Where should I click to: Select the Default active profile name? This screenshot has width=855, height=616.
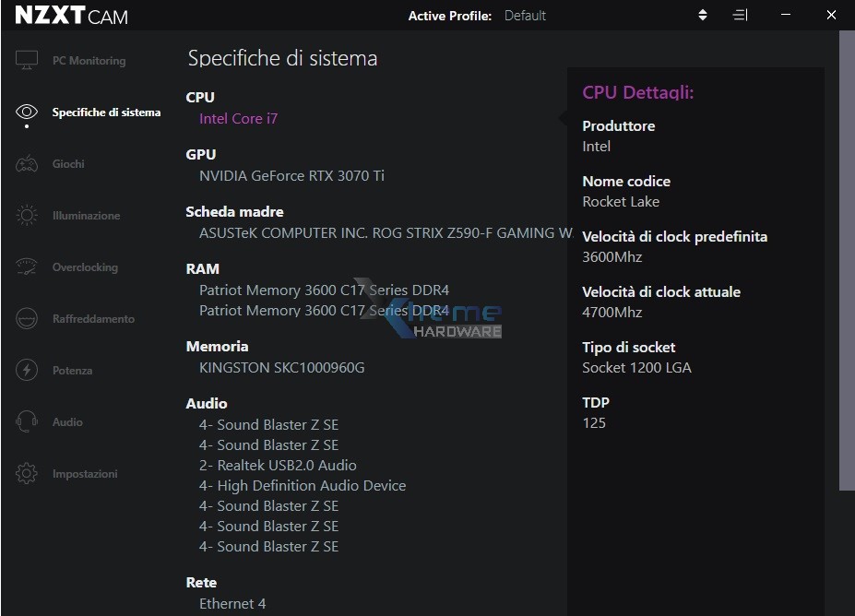(x=525, y=16)
